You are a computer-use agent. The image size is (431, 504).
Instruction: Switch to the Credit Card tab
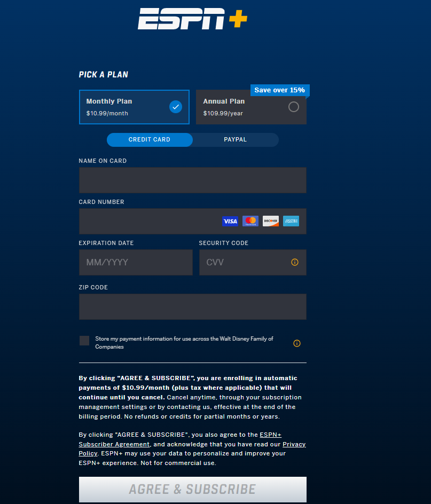coord(150,140)
